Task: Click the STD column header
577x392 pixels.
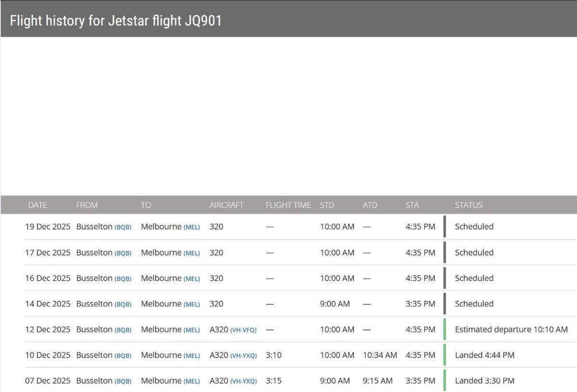Action: click(x=327, y=205)
